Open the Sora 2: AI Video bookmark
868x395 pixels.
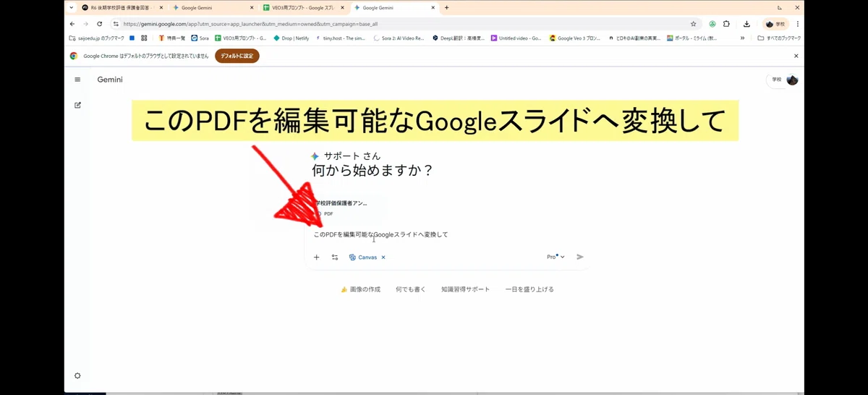[x=399, y=38]
